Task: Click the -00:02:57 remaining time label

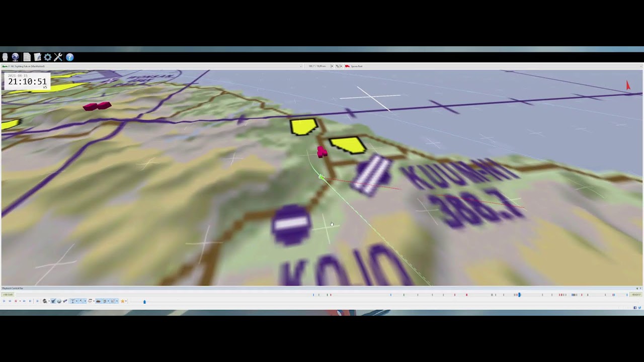Action: pos(636,295)
